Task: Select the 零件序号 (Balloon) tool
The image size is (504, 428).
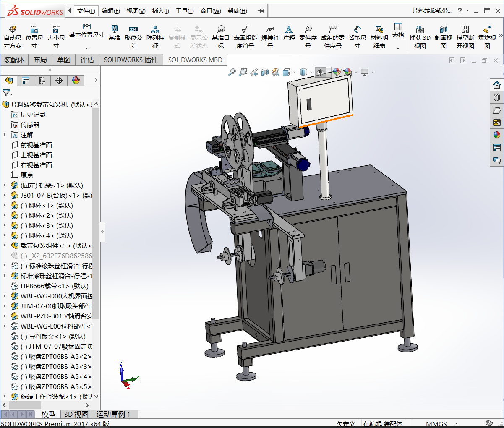Action: click(x=308, y=37)
